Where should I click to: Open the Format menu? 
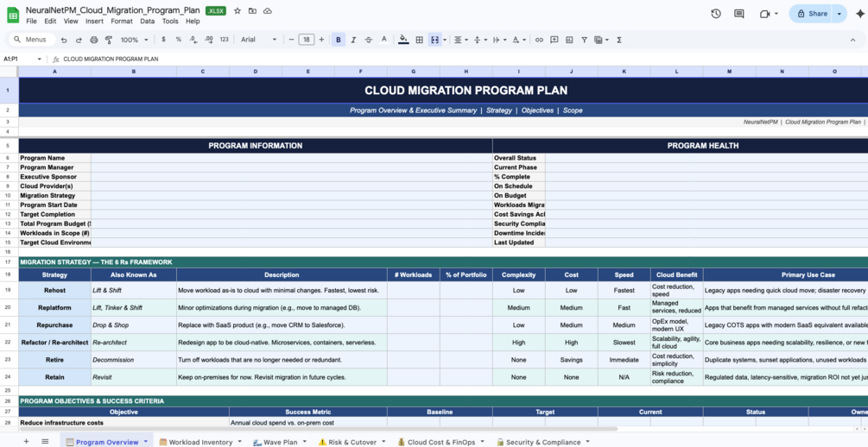[x=122, y=21]
